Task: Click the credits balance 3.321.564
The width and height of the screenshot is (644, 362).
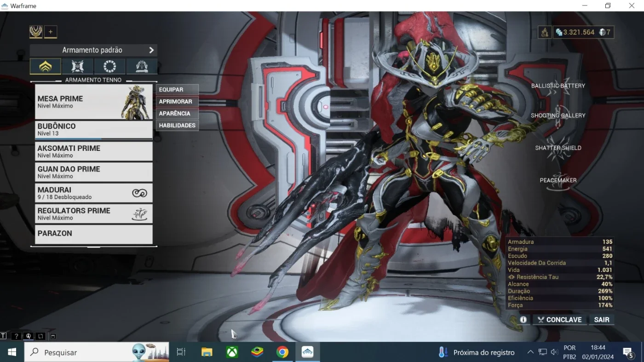Action: (575, 32)
